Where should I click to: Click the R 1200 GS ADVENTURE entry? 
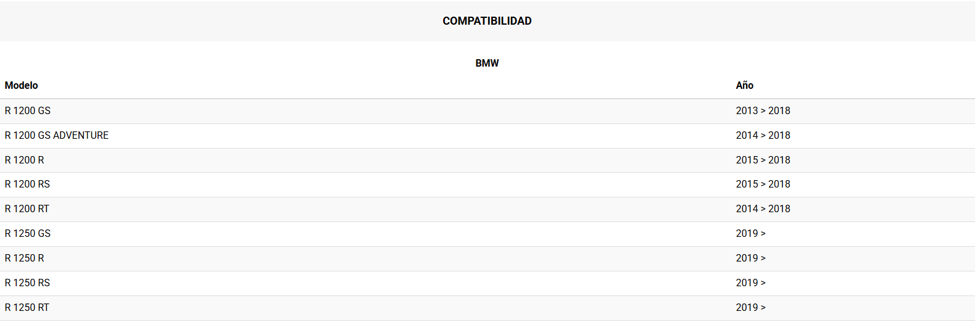[57, 135]
